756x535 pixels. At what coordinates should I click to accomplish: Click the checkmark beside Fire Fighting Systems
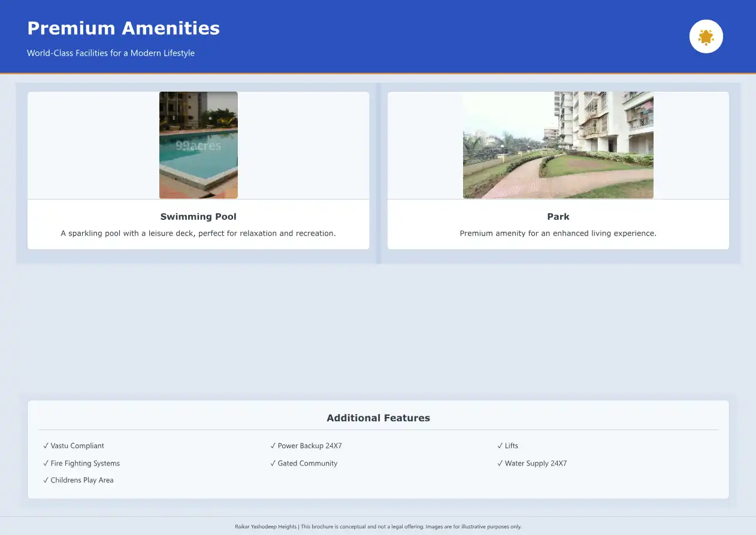(46, 463)
